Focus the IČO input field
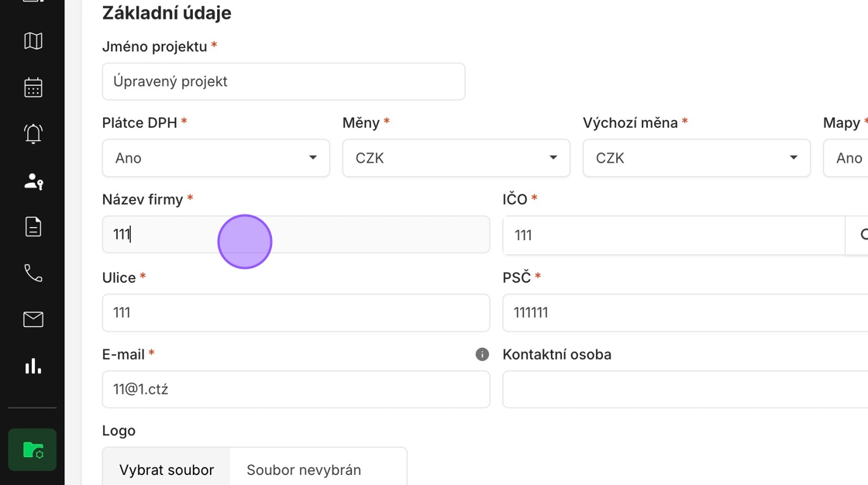Screen dimensions: 868x485 (673, 236)
